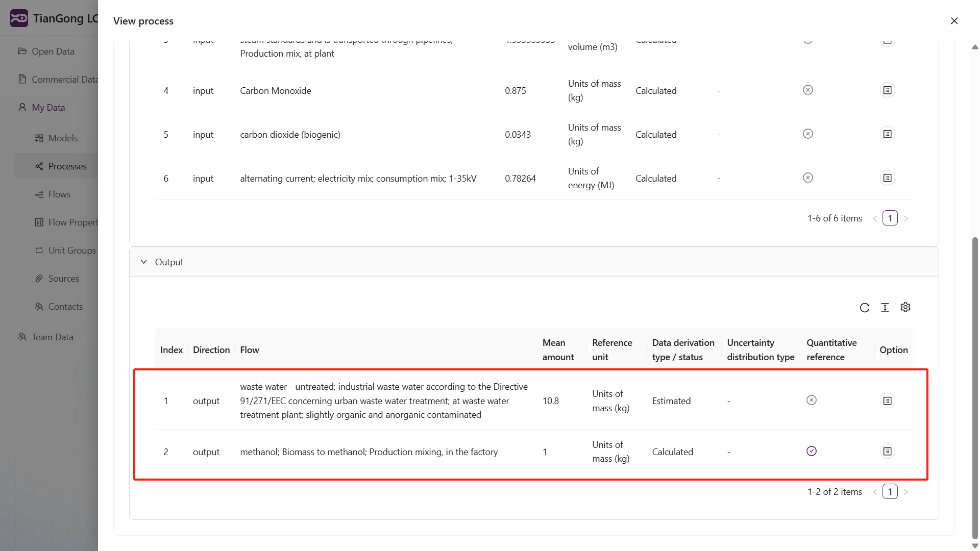The height and width of the screenshot is (551, 980).
Task: Click the TianGong logo icon
Action: coord(19,18)
